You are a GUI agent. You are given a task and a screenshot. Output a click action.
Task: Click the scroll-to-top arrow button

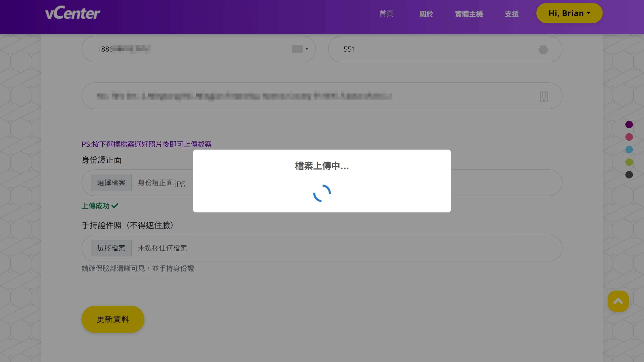coord(618,301)
